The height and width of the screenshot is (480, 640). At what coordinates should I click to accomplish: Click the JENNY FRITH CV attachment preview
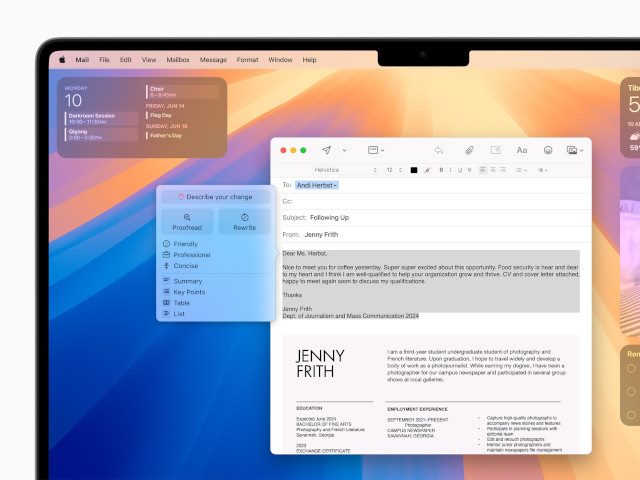pyautogui.click(x=431, y=394)
